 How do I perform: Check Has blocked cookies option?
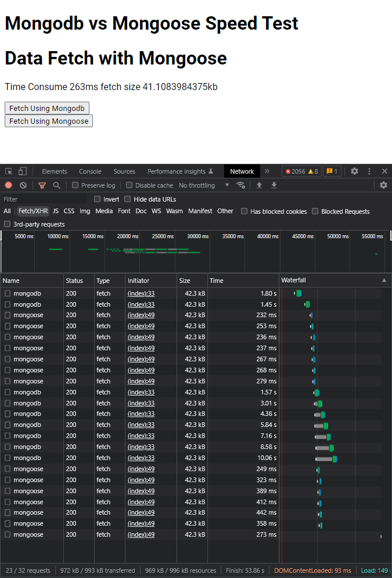244,211
